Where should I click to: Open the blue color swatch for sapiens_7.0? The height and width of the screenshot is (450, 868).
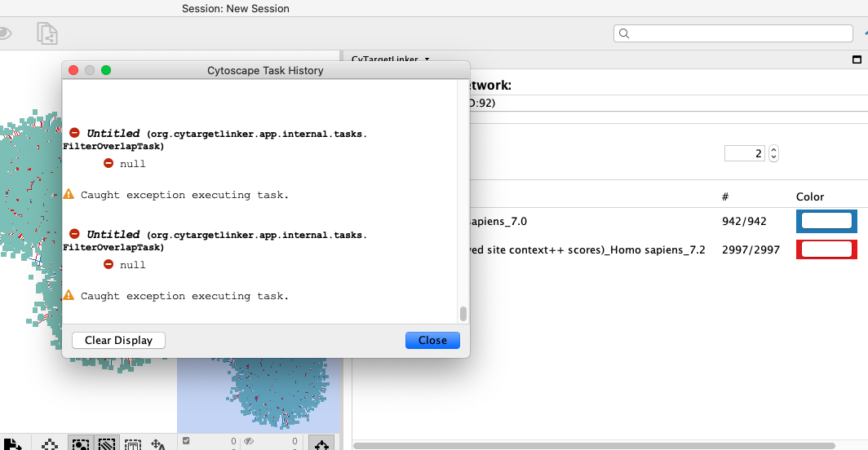826,221
